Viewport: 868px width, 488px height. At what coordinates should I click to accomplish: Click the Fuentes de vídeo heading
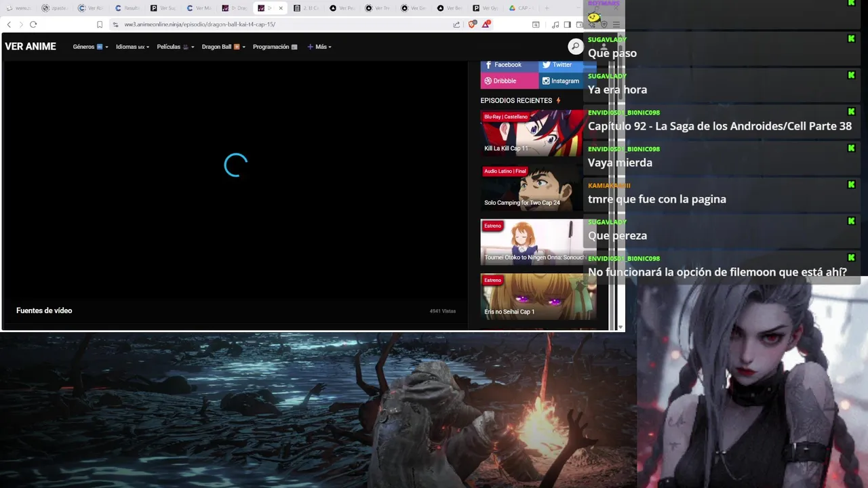pos(44,310)
